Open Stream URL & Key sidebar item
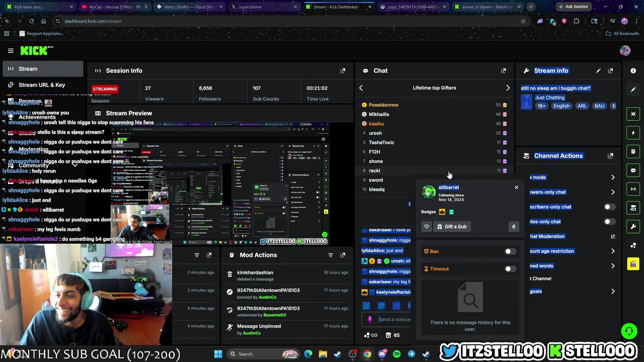Image resolution: width=644 pixels, height=362 pixels. tap(43, 85)
